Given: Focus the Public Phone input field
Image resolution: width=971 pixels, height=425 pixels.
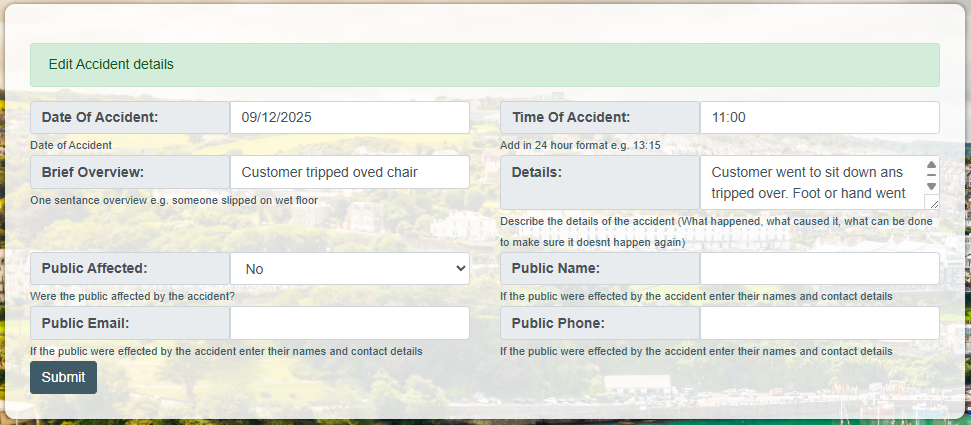Looking at the screenshot, I should 819,323.
